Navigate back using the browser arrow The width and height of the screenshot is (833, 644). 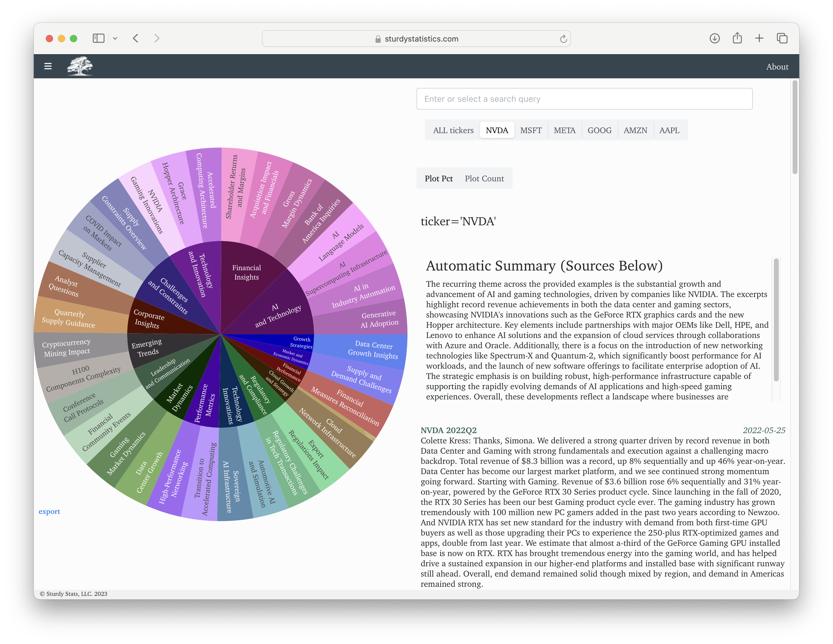[135, 38]
